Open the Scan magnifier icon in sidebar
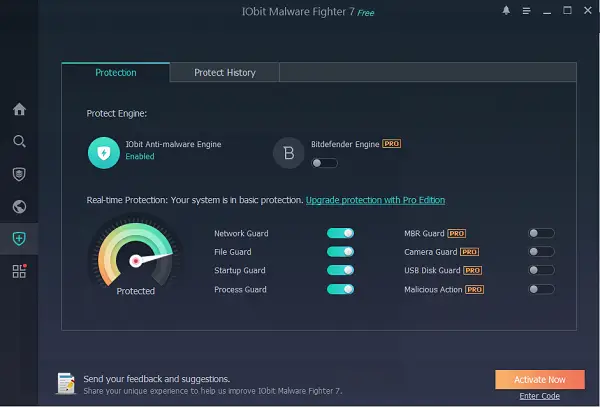Viewport: 600px width, 407px height. 19,142
